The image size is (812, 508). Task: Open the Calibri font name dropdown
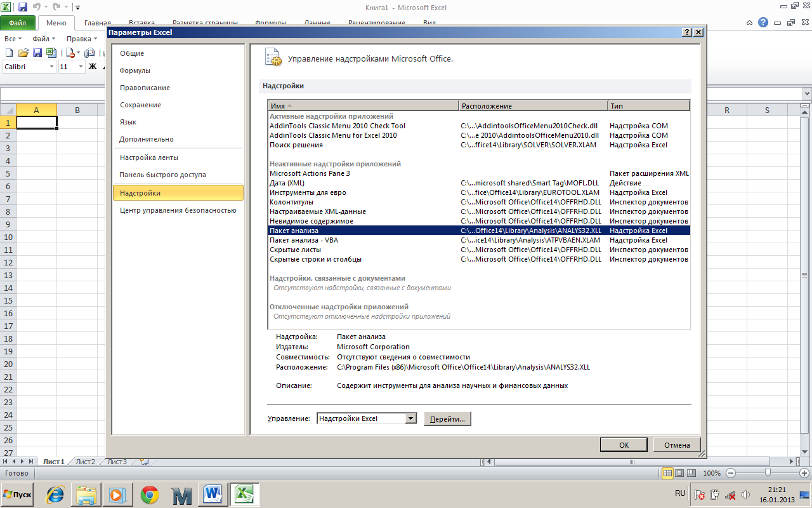[51, 67]
